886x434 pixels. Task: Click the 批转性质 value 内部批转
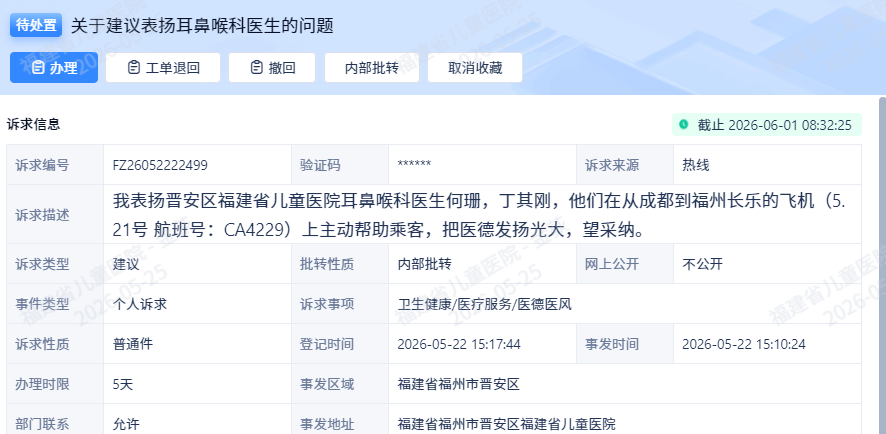pyautogui.click(x=424, y=264)
